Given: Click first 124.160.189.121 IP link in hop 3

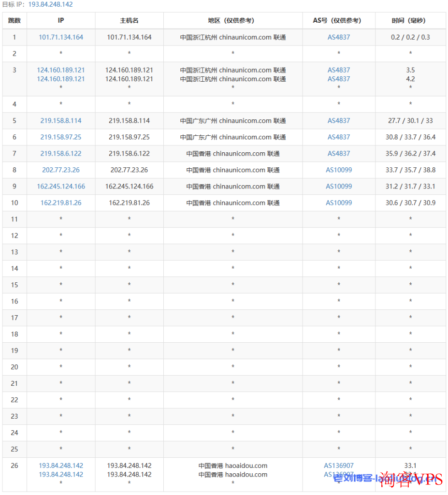Looking at the screenshot, I should pos(61,70).
